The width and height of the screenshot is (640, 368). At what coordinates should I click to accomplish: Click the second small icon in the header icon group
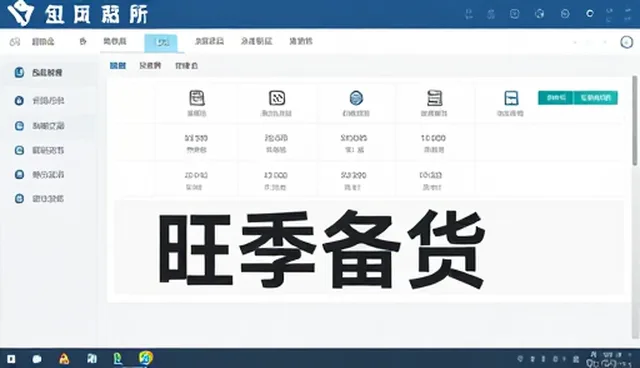pos(491,14)
